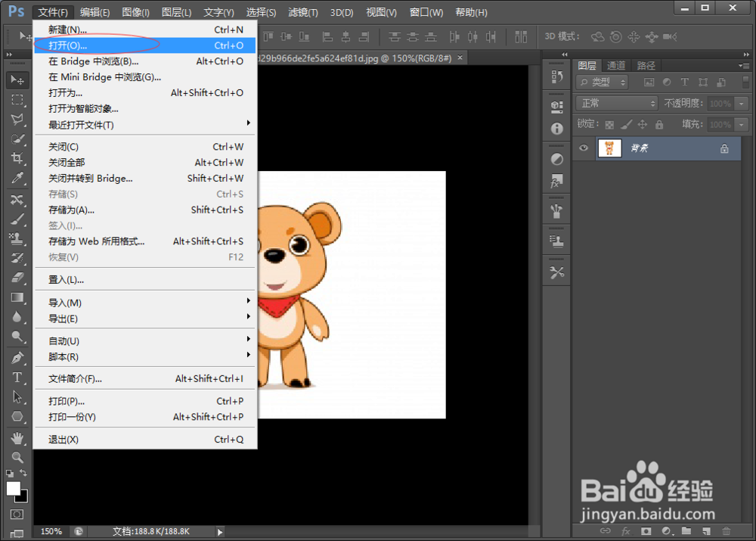Click the foreground color swatch
Viewport: 756px width, 541px height.
(13, 488)
